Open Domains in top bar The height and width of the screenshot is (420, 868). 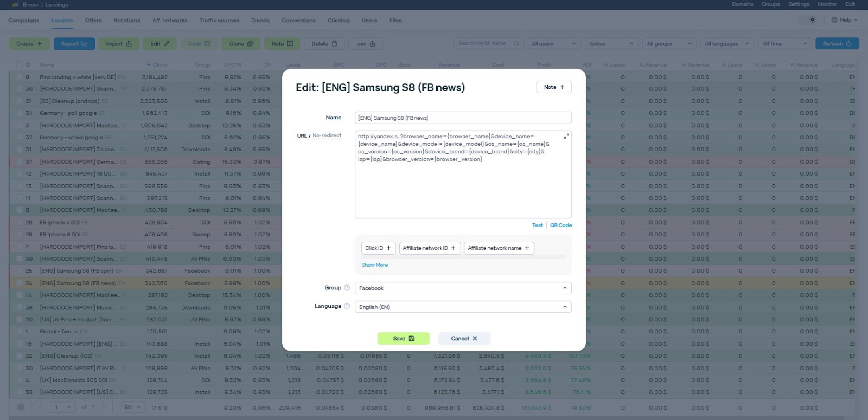tap(743, 4)
